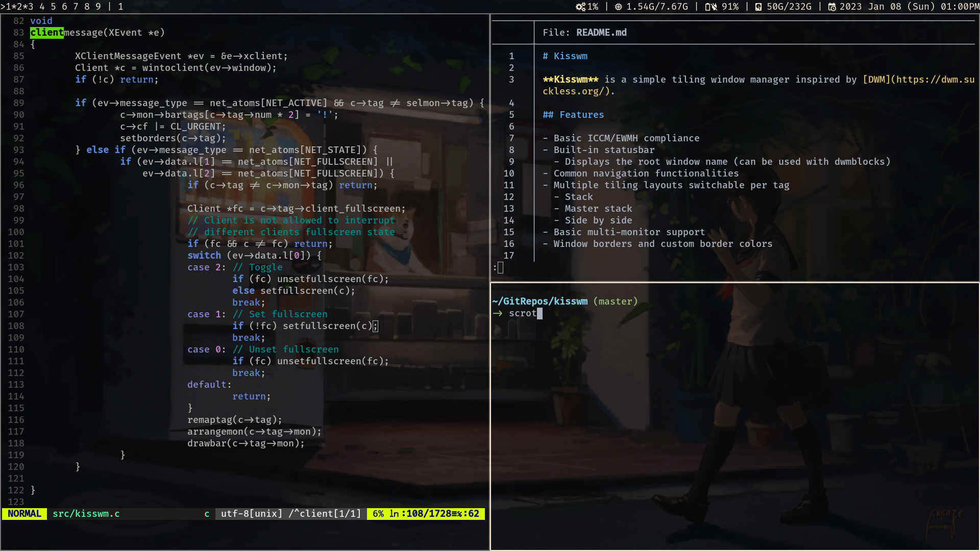Click the terminal cursor after scrot
980x551 pixels.
pos(540,313)
